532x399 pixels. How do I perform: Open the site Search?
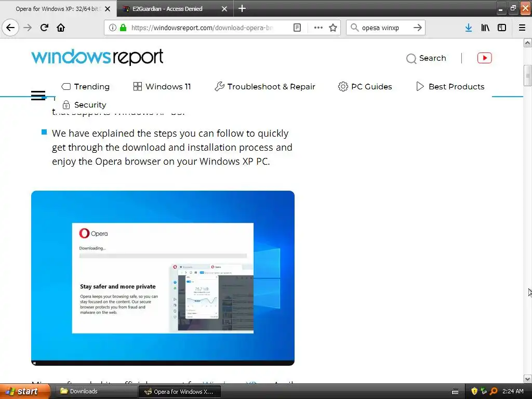[426, 58]
